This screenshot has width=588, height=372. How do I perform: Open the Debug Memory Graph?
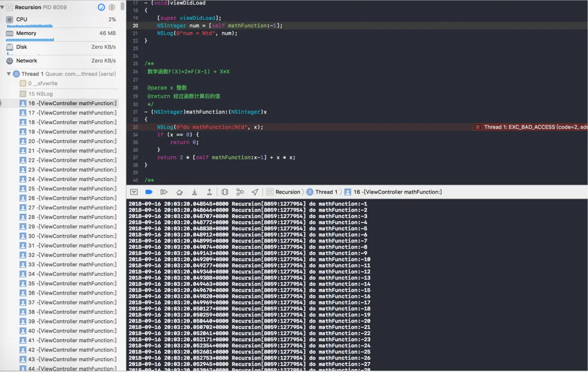(240, 192)
